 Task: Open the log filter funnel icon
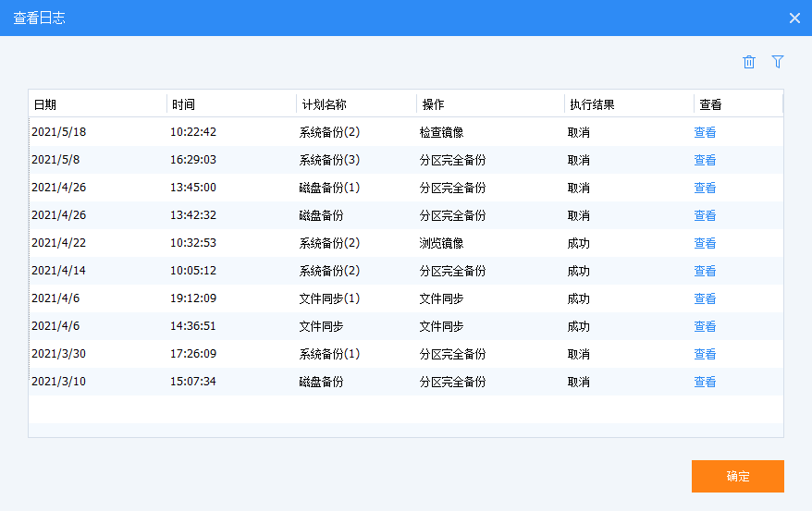[778, 62]
